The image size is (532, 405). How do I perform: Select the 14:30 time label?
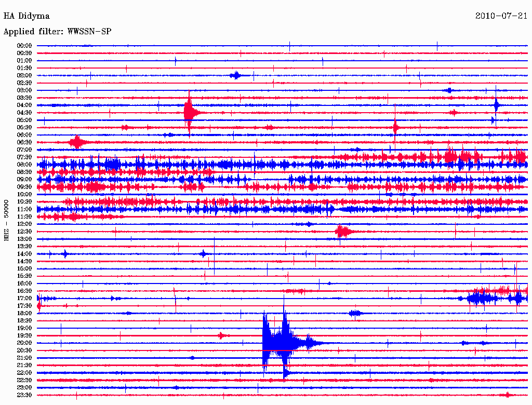(x=24, y=262)
